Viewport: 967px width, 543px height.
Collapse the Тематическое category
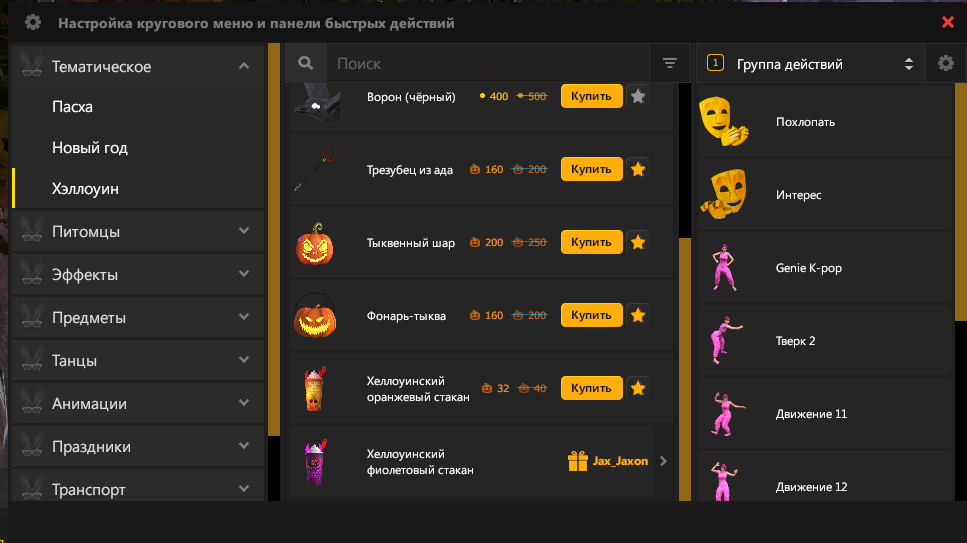(244, 65)
